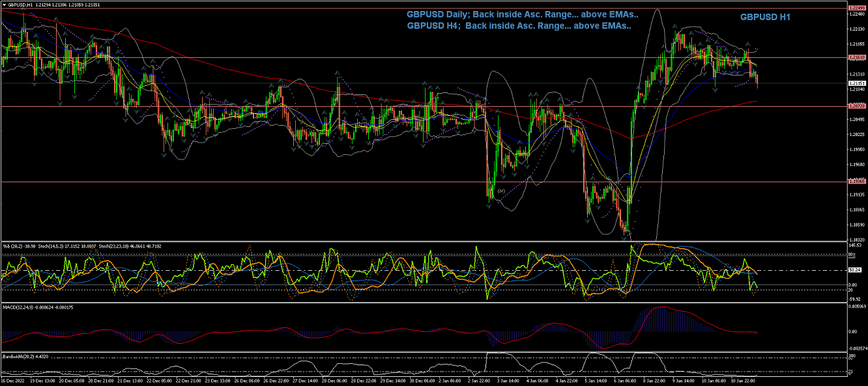Select the 1.22499 red price level tag
Screen dimensions: 868x386
(x=856, y=8)
